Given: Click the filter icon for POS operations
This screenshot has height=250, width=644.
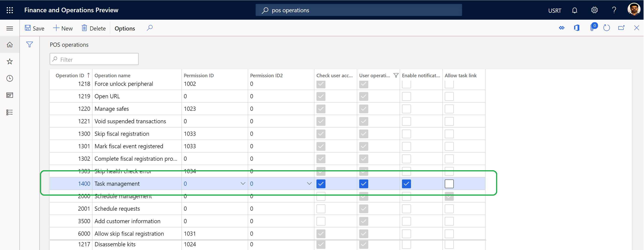Looking at the screenshot, I should (x=29, y=44).
